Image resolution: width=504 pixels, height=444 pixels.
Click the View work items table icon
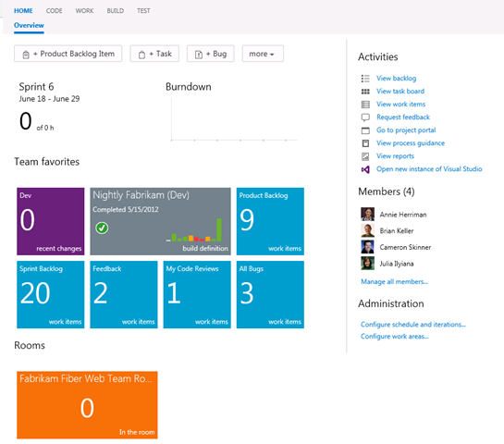tap(365, 105)
